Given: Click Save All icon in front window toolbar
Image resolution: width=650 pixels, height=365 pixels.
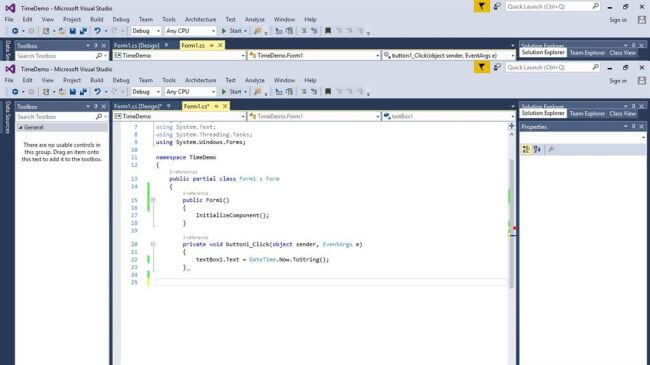Looking at the screenshot, I should pos(83,92).
